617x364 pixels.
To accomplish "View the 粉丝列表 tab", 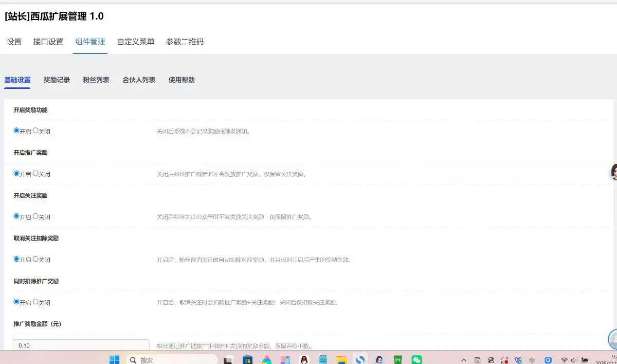I will pos(96,80).
